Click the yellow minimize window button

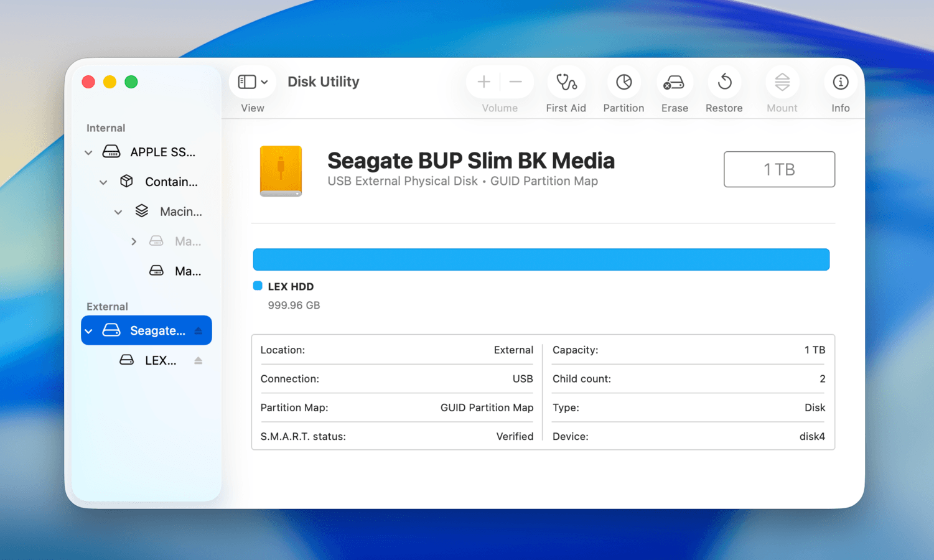tap(110, 82)
